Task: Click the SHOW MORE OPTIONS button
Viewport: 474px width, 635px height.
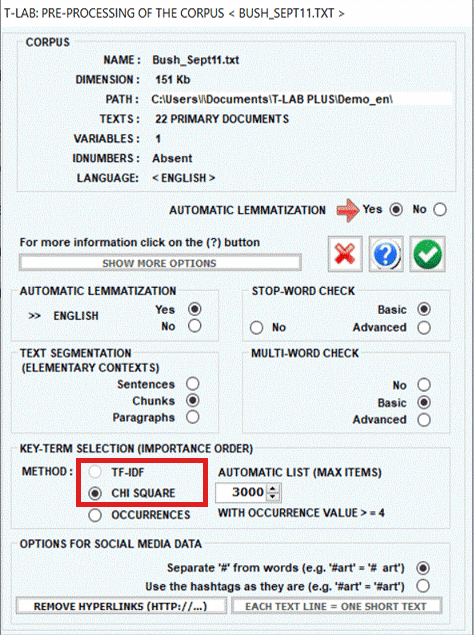Action: pos(160,263)
